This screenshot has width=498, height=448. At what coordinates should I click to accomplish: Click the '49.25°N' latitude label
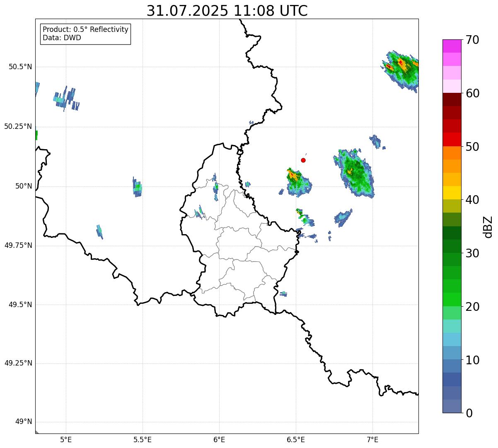tap(18, 363)
